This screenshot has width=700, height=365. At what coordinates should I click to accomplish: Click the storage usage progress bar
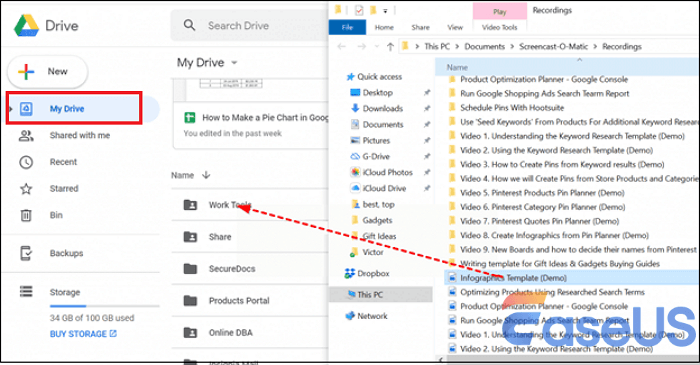[104, 306]
